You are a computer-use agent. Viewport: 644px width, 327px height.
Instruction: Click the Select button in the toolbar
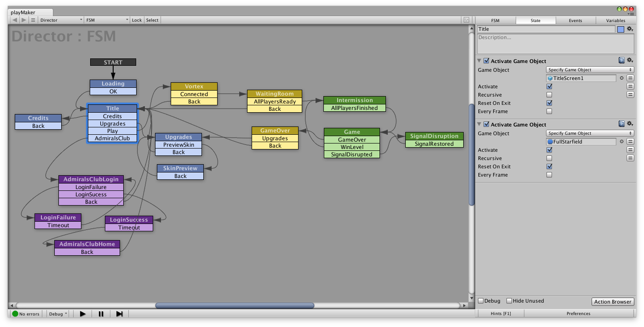coord(152,20)
